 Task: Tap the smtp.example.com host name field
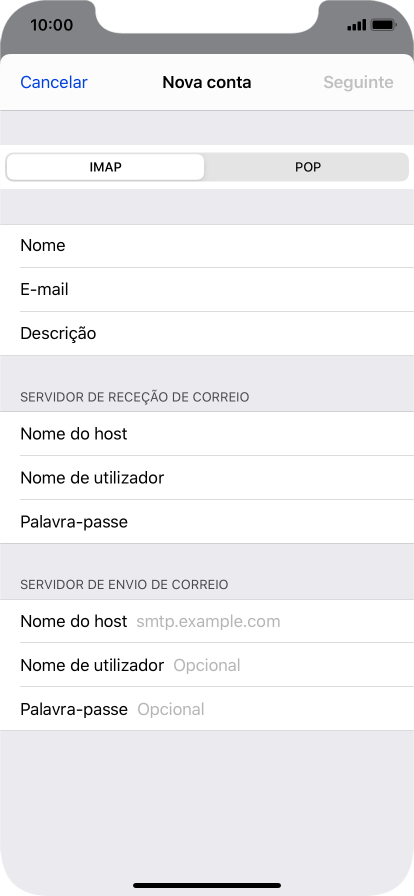207,621
